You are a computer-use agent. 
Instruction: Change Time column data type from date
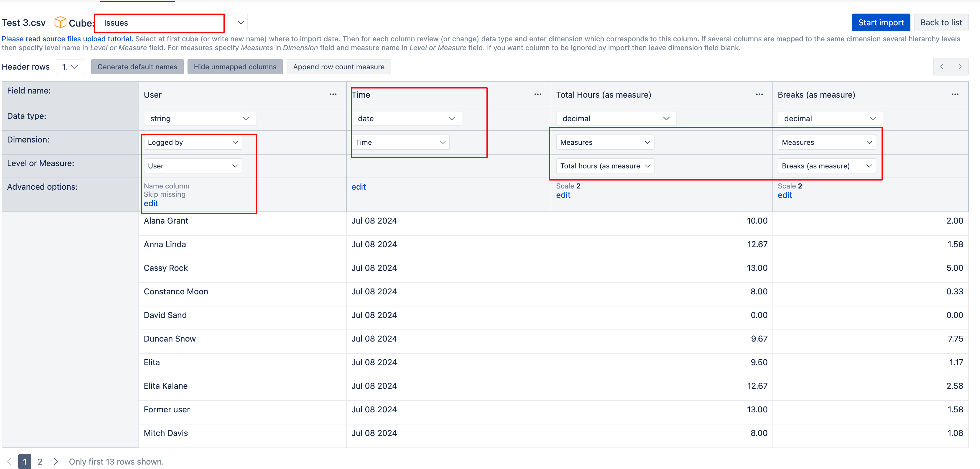coord(407,118)
